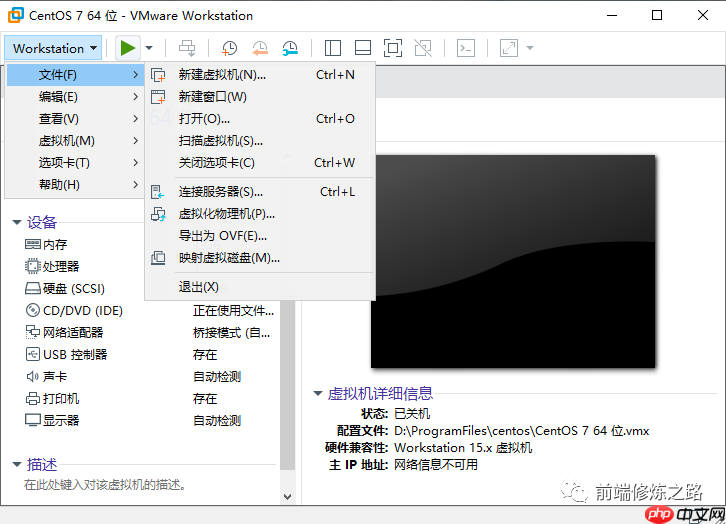The width and height of the screenshot is (726, 524).
Task: Select the 硬盘 (SCSI) device row
Action: [x=151, y=289]
